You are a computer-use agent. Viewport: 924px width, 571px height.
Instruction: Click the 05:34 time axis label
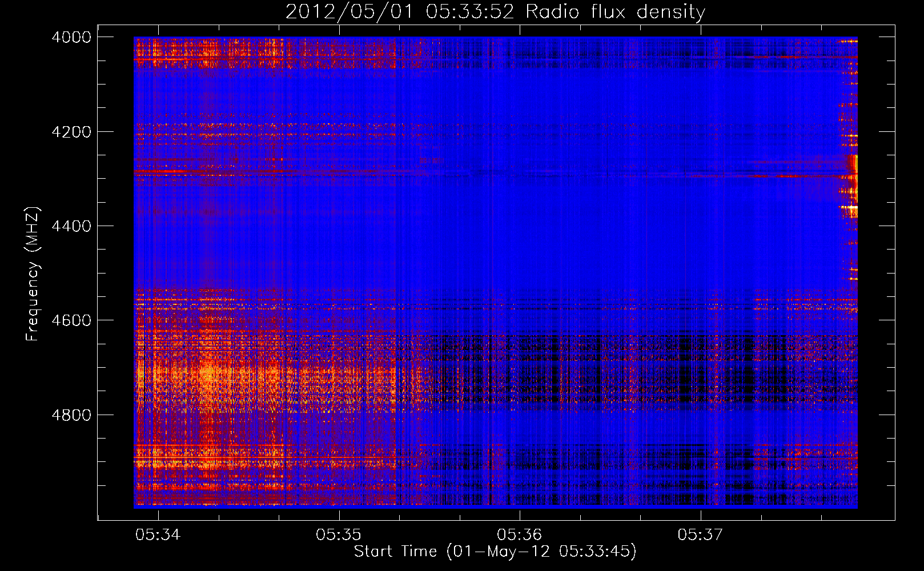(x=158, y=534)
